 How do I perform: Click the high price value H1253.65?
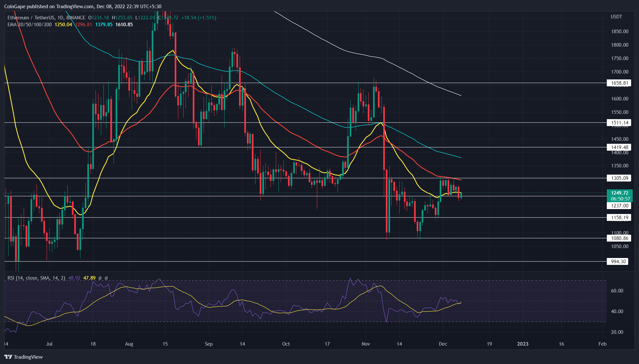[122, 18]
